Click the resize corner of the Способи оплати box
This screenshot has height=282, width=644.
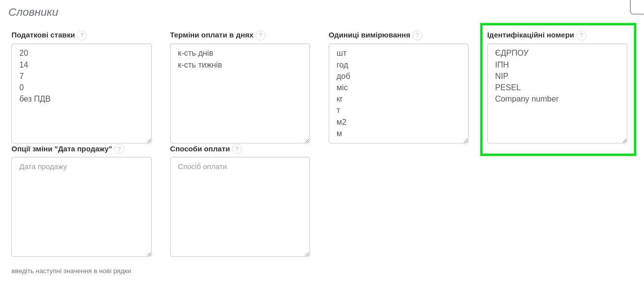[307, 254]
